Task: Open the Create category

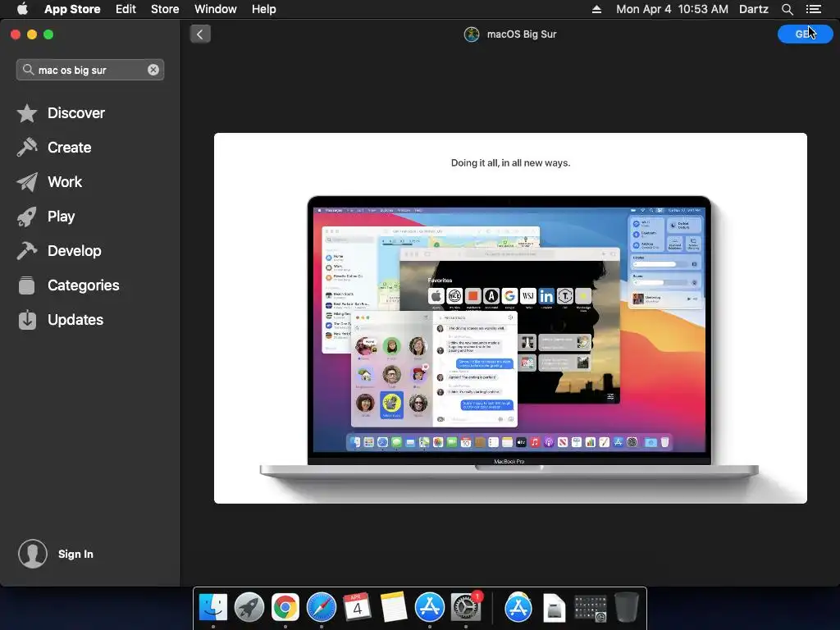Action: click(54, 148)
